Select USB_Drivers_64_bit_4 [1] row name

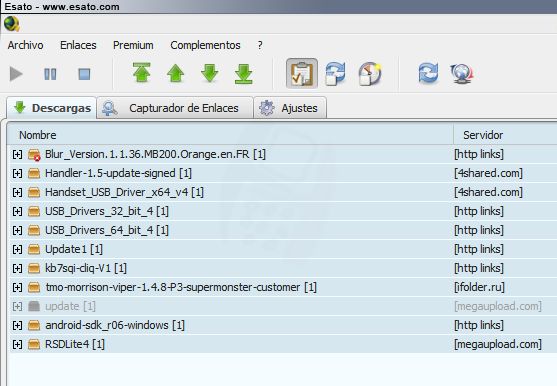coord(107,230)
